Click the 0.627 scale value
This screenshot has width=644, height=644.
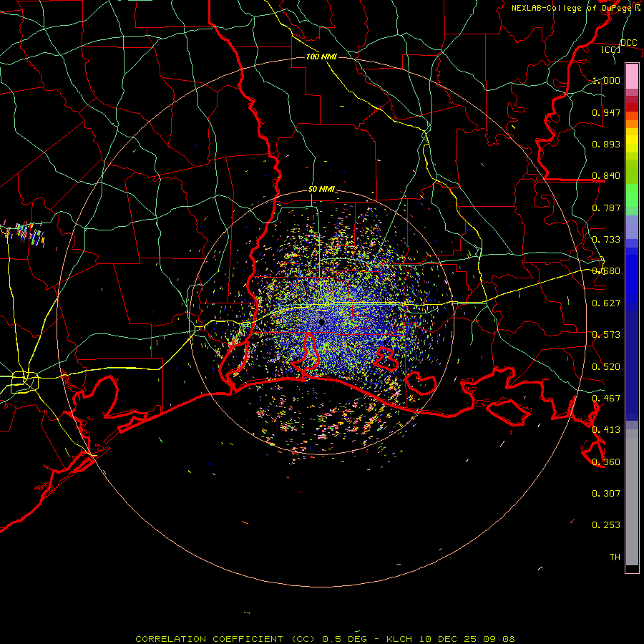click(x=606, y=303)
